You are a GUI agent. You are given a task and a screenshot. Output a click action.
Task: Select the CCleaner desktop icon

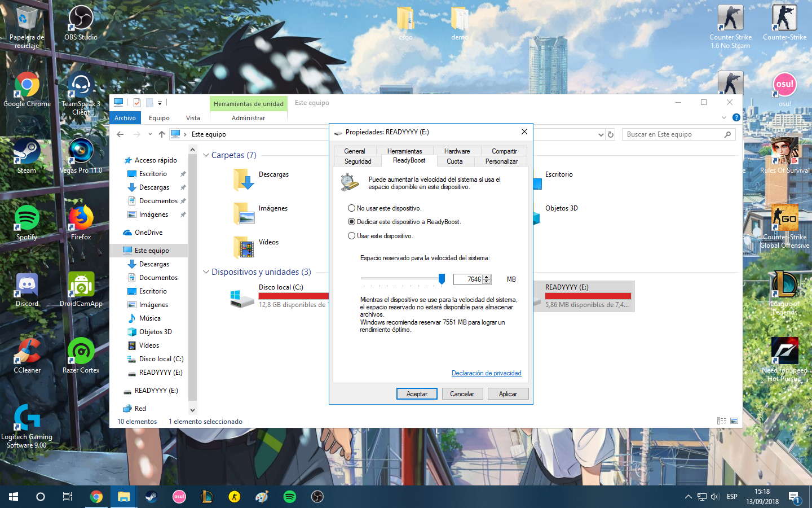pyautogui.click(x=27, y=356)
